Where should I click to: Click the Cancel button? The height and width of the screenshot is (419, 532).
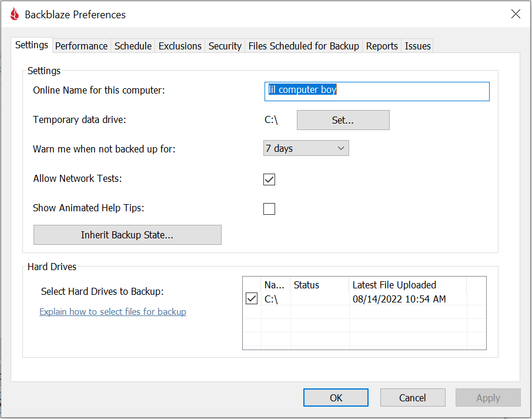pos(413,398)
